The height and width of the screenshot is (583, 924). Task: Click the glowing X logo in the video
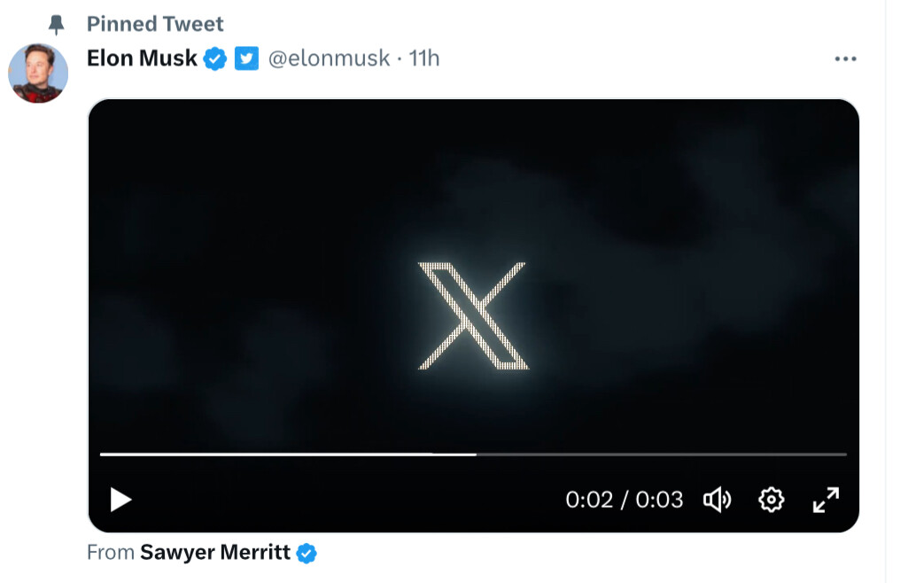(x=473, y=316)
